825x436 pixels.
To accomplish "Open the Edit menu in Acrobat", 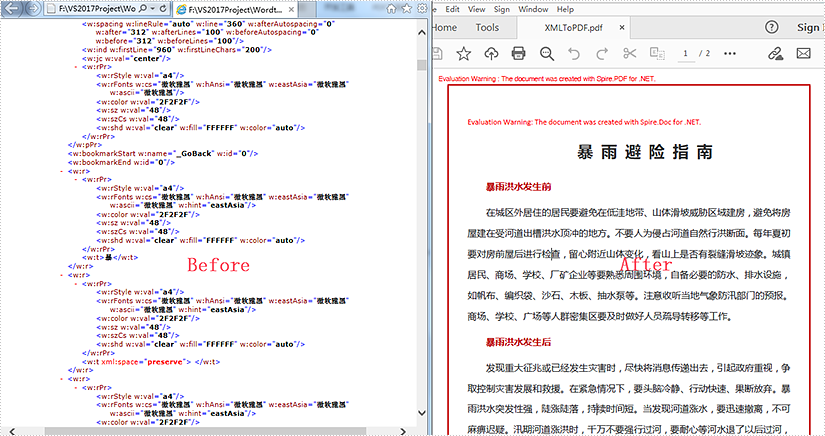I will tap(452, 9).
